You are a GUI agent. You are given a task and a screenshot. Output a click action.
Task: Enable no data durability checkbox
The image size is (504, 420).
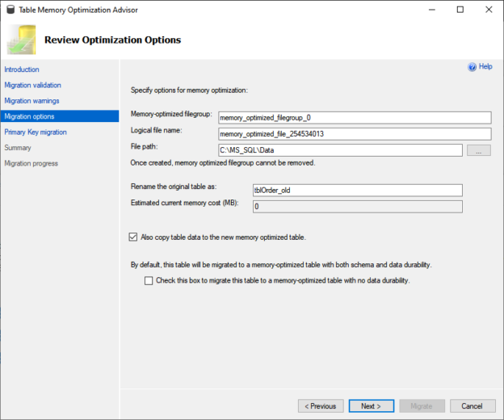point(148,281)
